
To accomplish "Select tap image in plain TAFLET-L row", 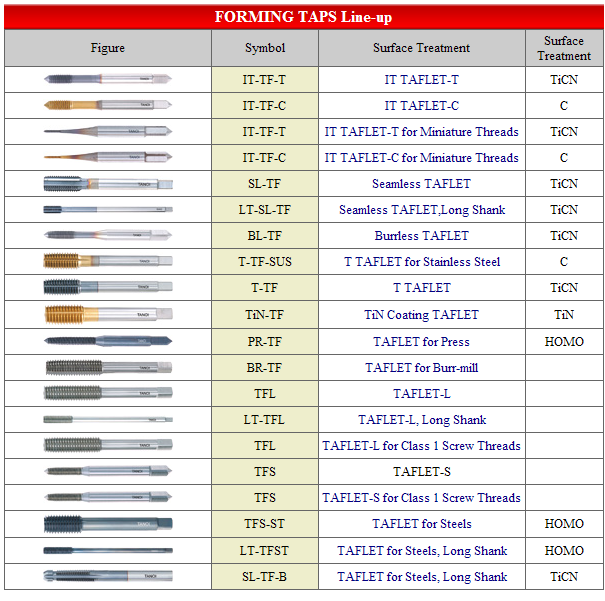I will point(108,393).
